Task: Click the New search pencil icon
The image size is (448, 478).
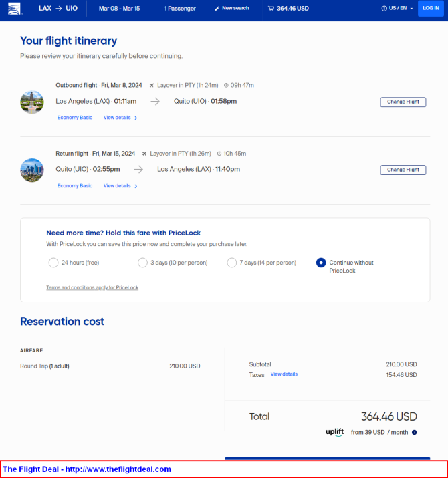Action: point(217,9)
